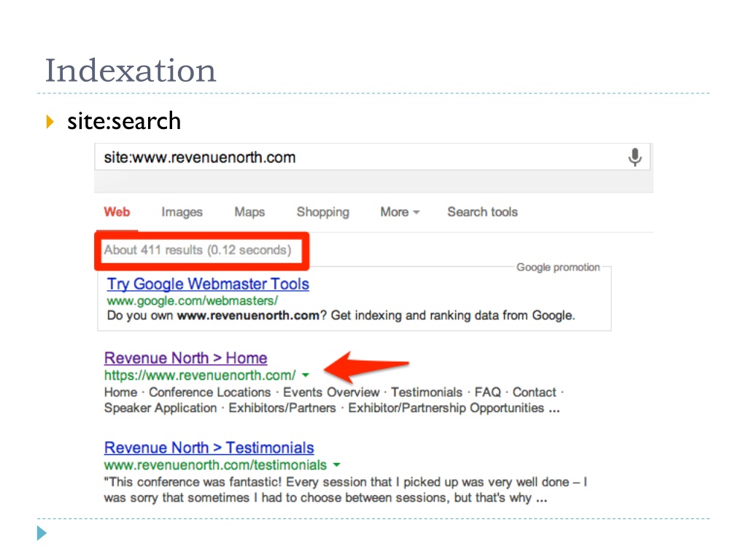The height and width of the screenshot is (560, 747).
Task: Click the 'Do you own www.revenuenorth.com?' description
Action: (x=341, y=315)
